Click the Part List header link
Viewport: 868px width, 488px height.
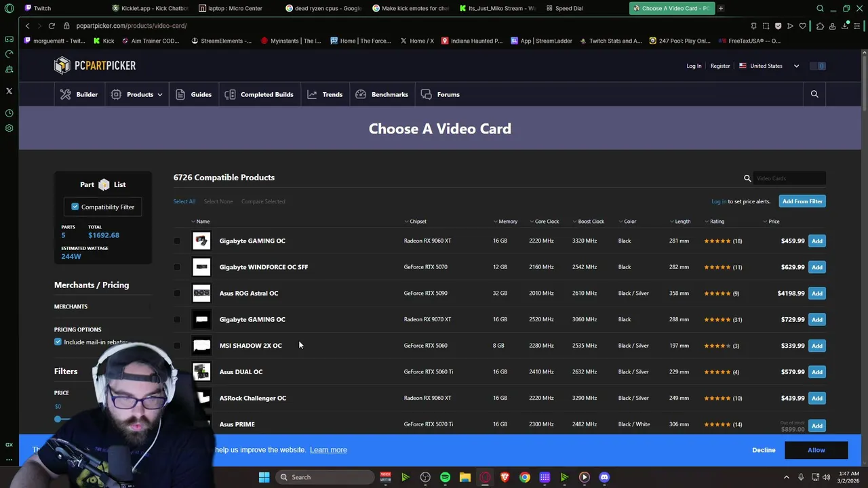coord(103,184)
